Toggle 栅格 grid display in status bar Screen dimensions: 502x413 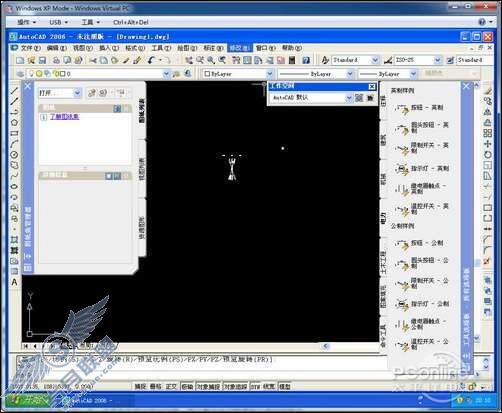pyautogui.click(x=156, y=387)
